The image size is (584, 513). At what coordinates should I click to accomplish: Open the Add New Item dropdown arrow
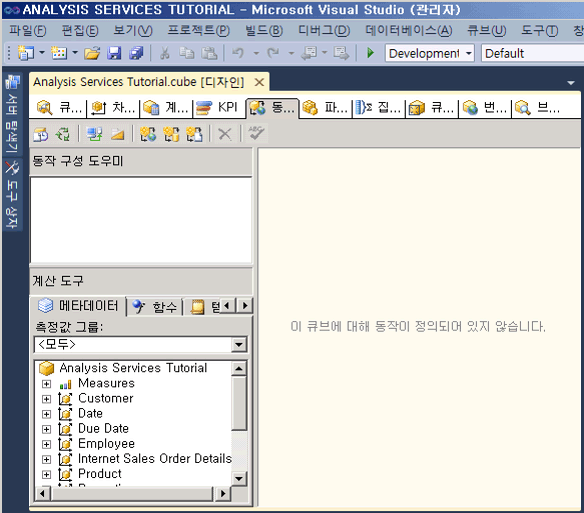(74, 53)
